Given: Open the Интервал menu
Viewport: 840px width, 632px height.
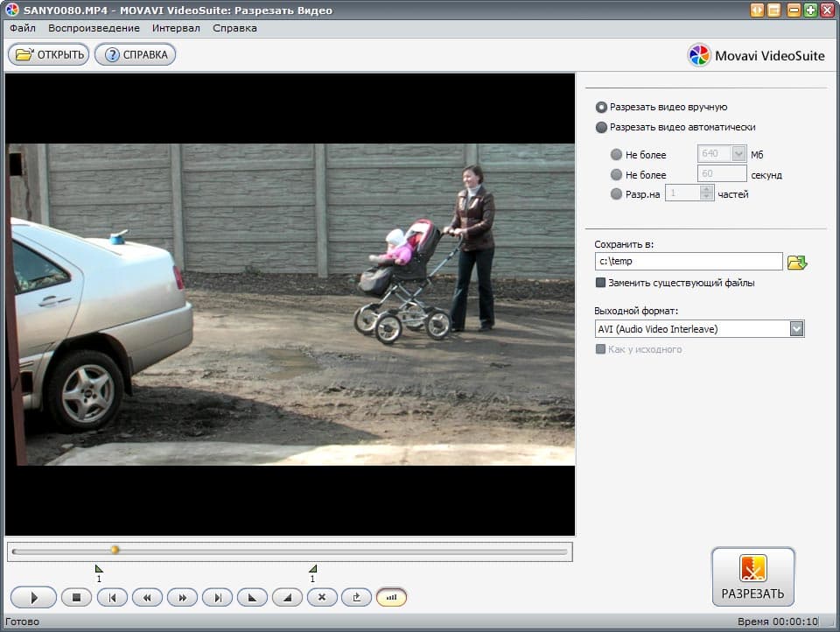Looking at the screenshot, I should [176, 28].
